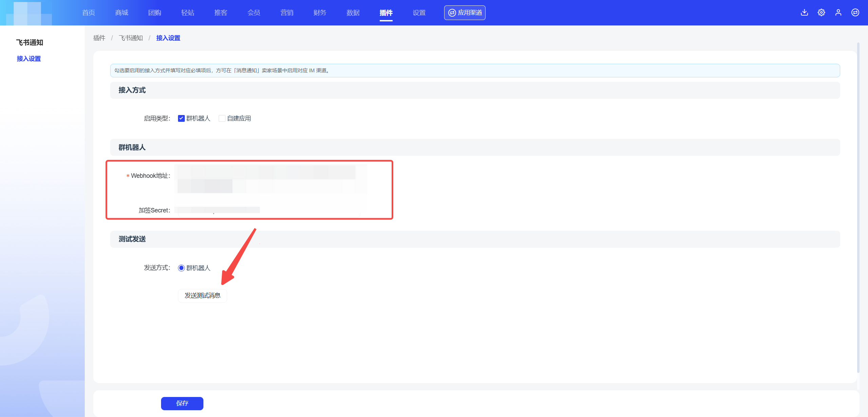The height and width of the screenshot is (417, 868).
Task: Go to the 营销 menu
Action: [x=287, y=13]
